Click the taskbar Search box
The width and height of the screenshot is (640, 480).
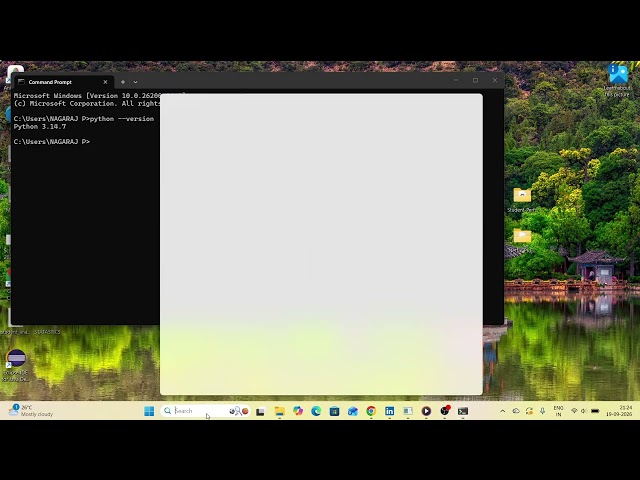point(205,411)
